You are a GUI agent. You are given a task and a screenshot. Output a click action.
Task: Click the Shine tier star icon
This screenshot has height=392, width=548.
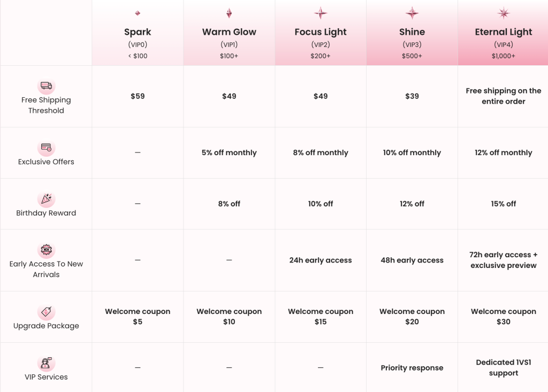(412, 13)
